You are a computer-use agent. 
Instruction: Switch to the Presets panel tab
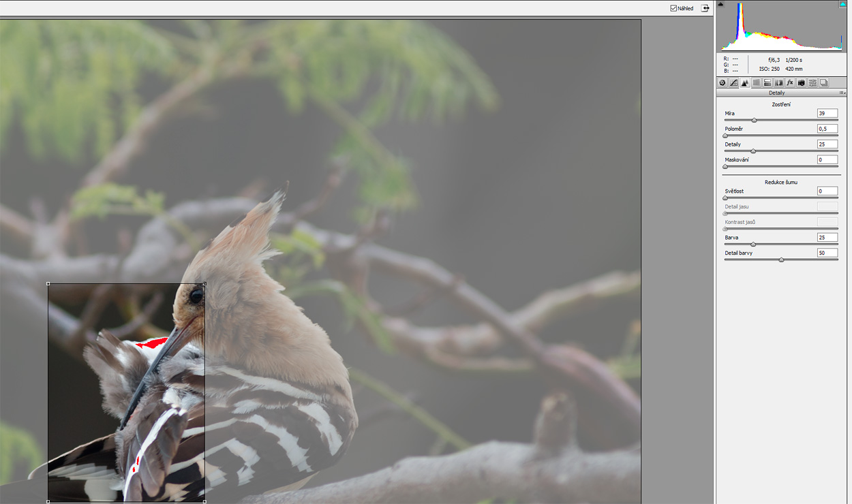point(812,83)
